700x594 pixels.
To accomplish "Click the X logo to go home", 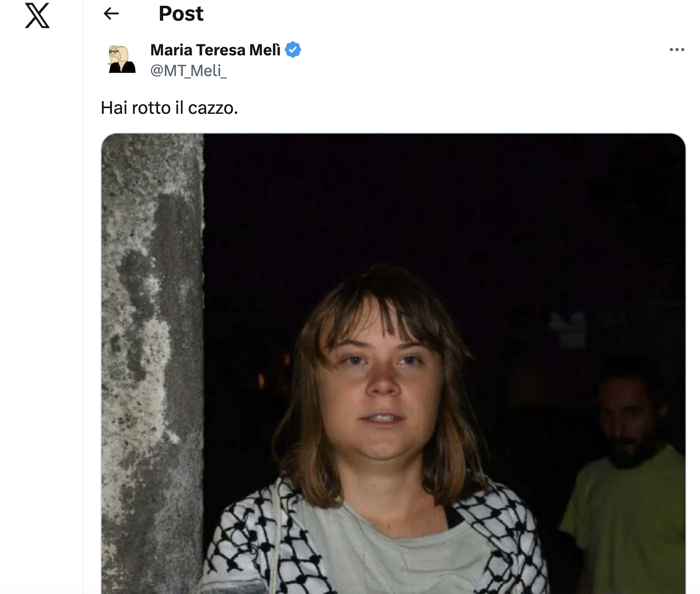I will (37, 16).
